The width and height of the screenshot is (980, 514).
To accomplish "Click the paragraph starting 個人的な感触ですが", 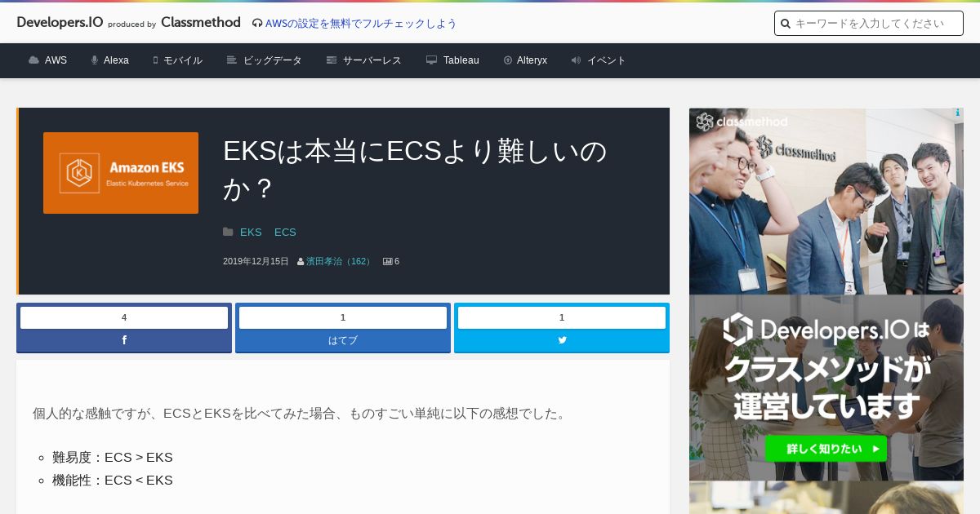I will (300, 414).
